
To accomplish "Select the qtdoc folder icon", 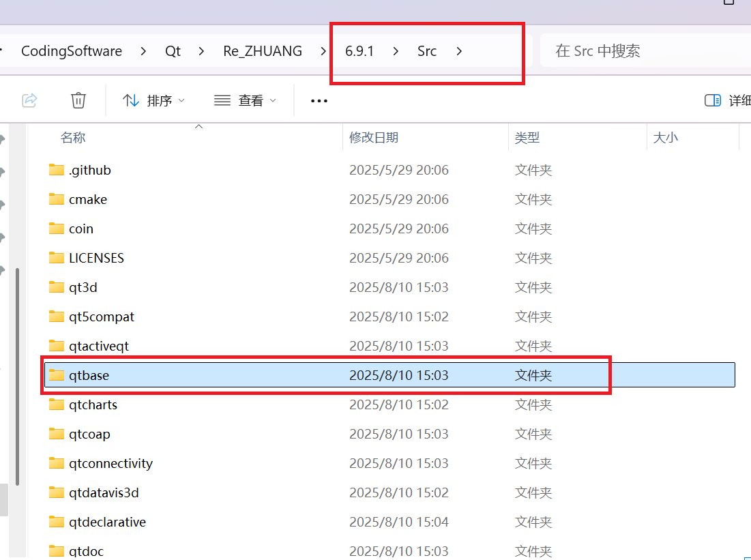I will coord(57,551).
